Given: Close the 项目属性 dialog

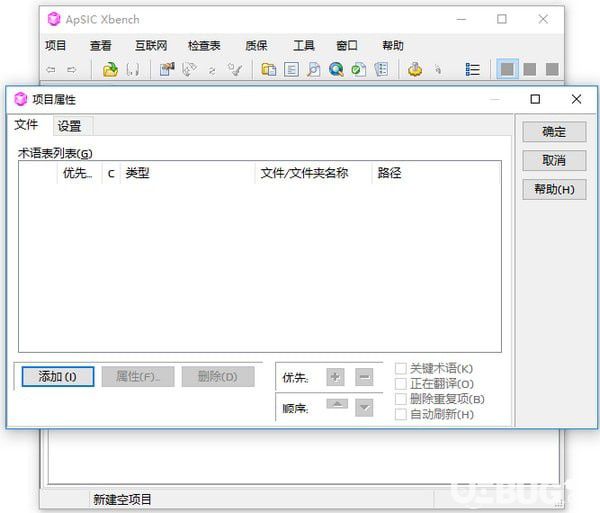Looking at the screenshot, I should 576,99.
